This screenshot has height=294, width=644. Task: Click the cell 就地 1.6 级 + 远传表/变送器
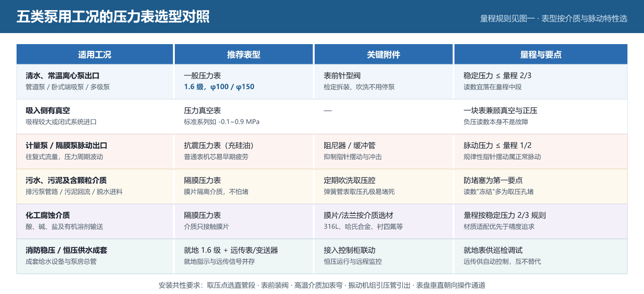tap(231, 250)
